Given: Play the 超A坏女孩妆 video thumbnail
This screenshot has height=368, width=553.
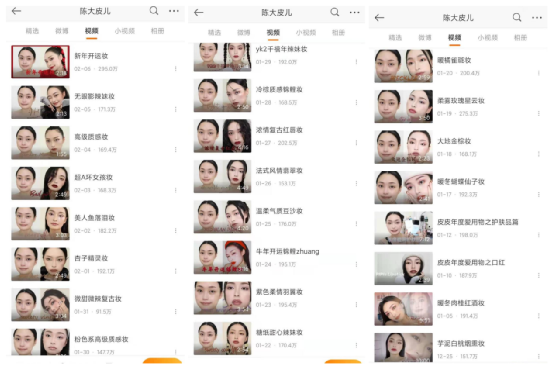Looking at the screenshot, I should [x=40, y=183].
